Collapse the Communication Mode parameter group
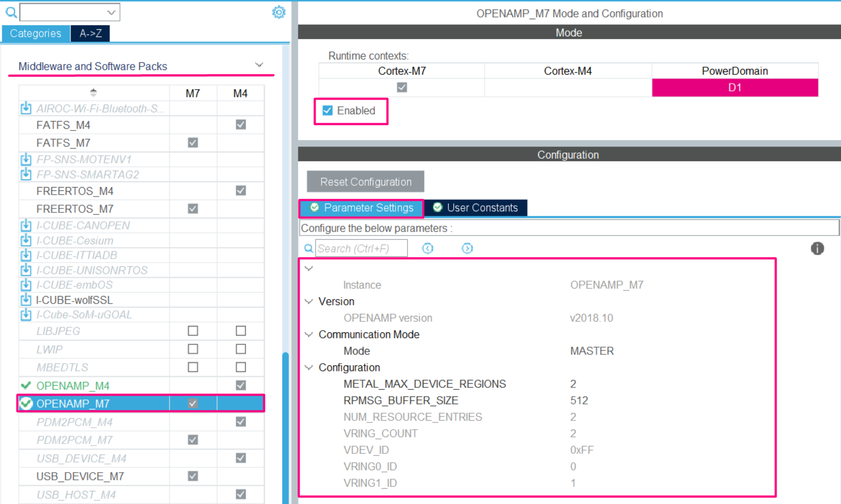 (308, 334)
